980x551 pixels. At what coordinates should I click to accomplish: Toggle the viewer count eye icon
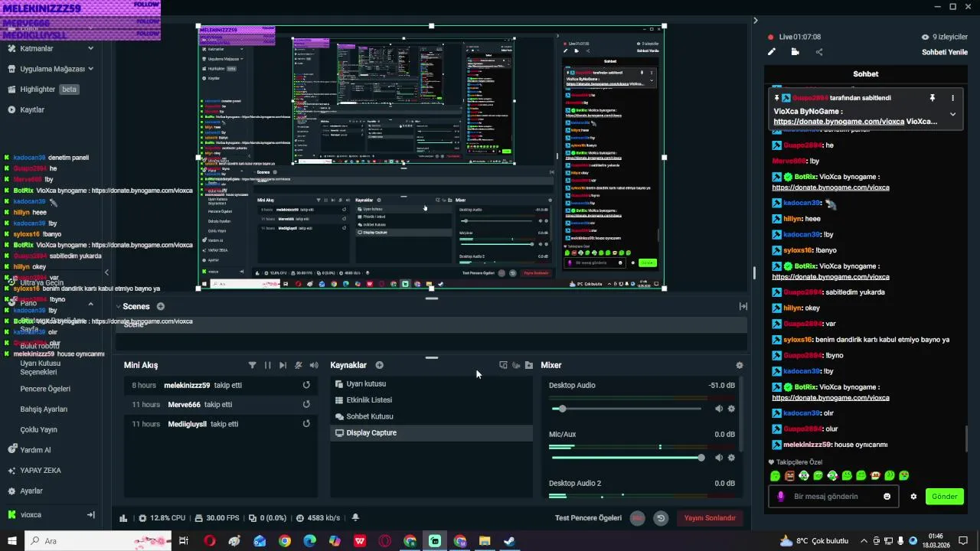924,37
